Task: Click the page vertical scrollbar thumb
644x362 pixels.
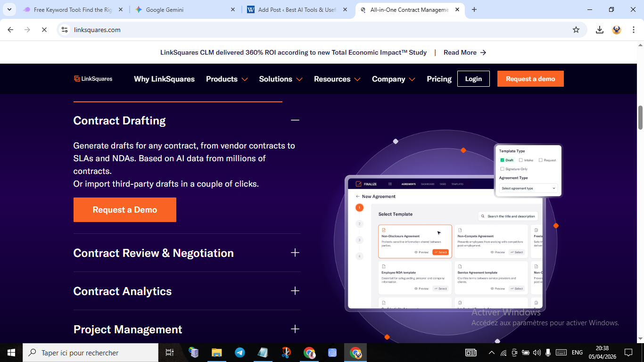Action: [640, 117]
